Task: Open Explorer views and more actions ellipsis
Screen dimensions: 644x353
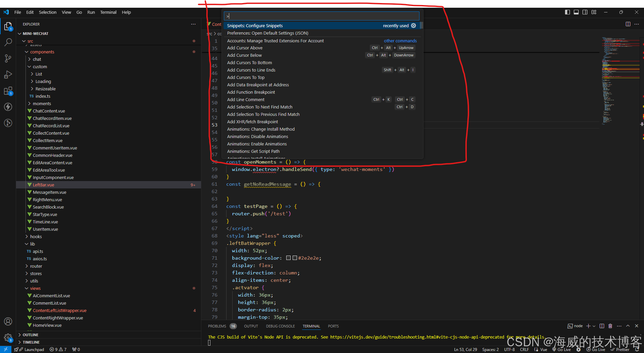Action: pos(193,24)
